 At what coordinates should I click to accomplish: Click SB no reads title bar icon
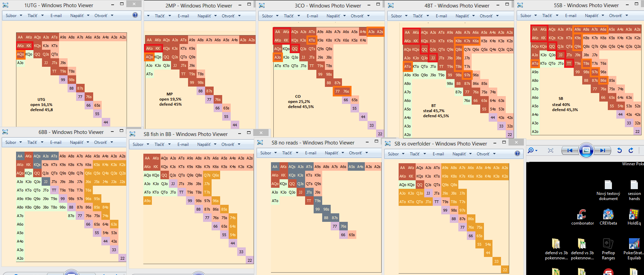click(x=260, y=142)
